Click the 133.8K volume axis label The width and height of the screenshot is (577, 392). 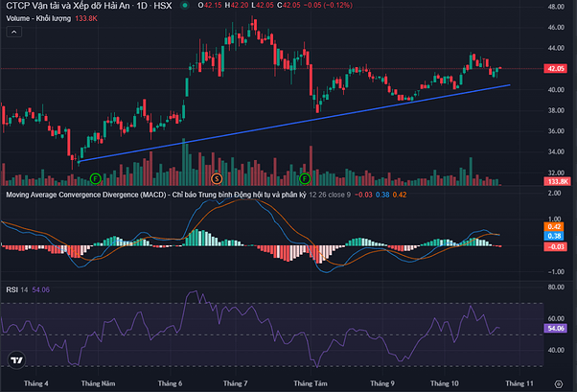pos(558,181)
